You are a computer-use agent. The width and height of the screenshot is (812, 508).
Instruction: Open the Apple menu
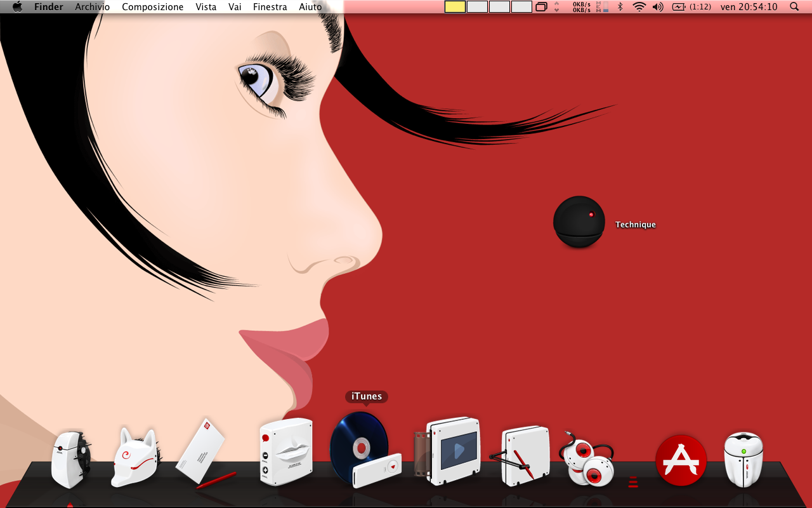17,7
